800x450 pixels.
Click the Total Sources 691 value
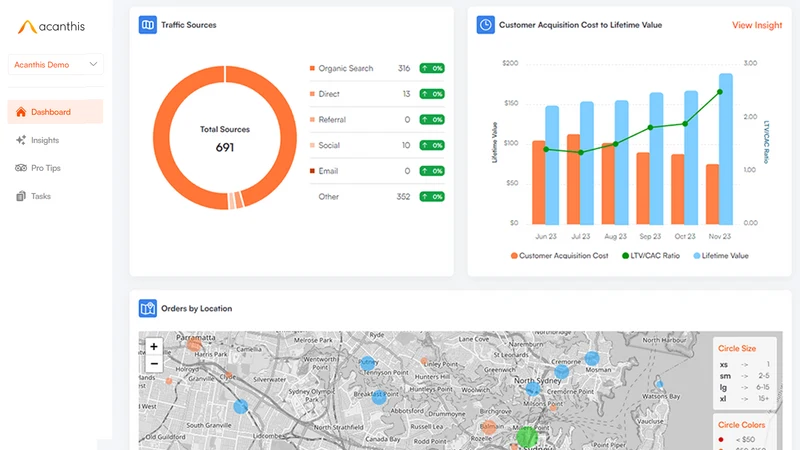point(224,147)
